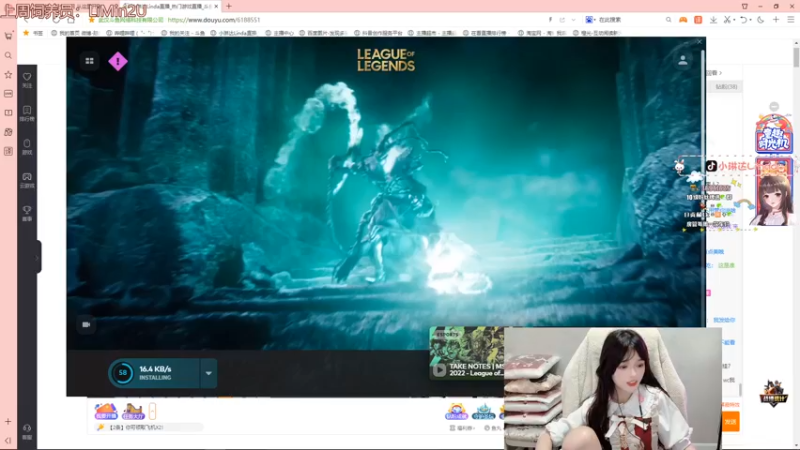Open the 书签 bookmarks folder
The height and width of the screenshot is (450, 800).
pos(34,33)
